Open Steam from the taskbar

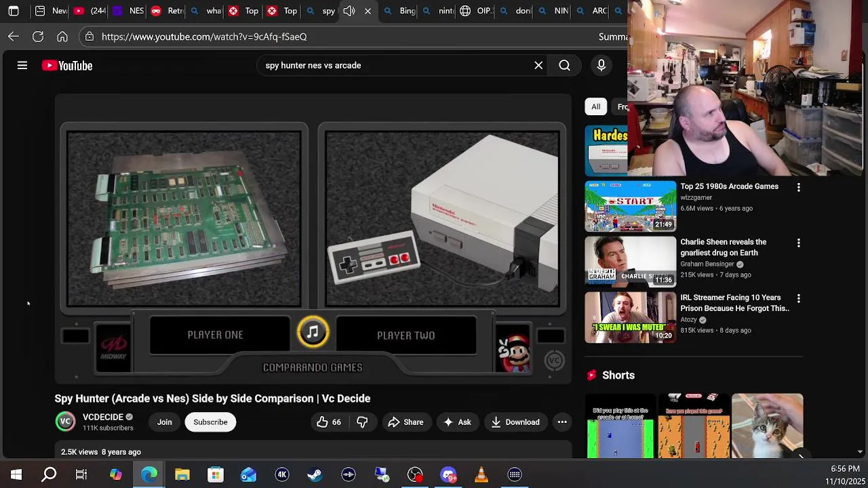(x=315, y=474)
